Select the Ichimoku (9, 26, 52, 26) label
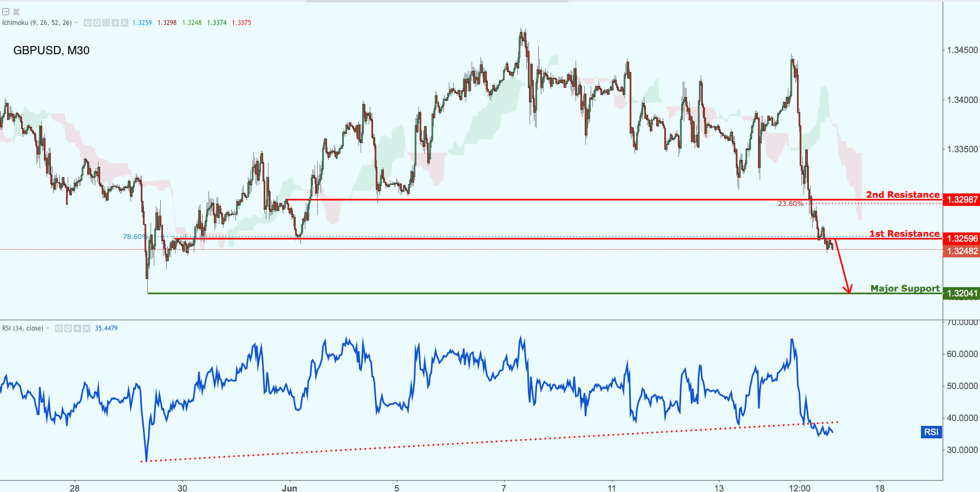This screenshot has width=980, height=492. tap(37, 23)
